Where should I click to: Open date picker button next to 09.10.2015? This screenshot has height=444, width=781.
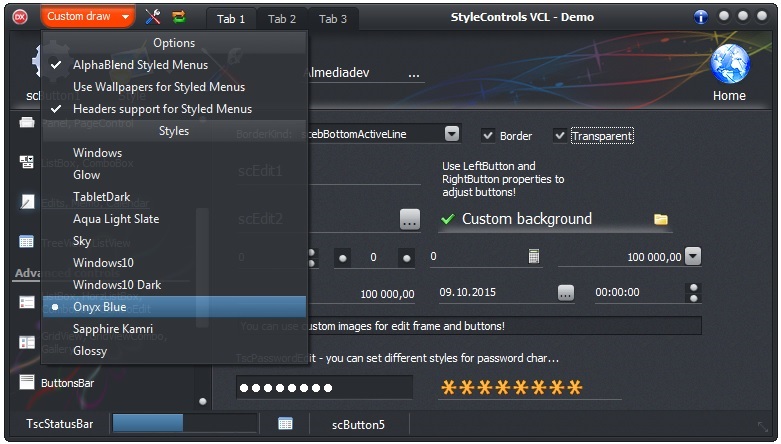coord(565,293)
